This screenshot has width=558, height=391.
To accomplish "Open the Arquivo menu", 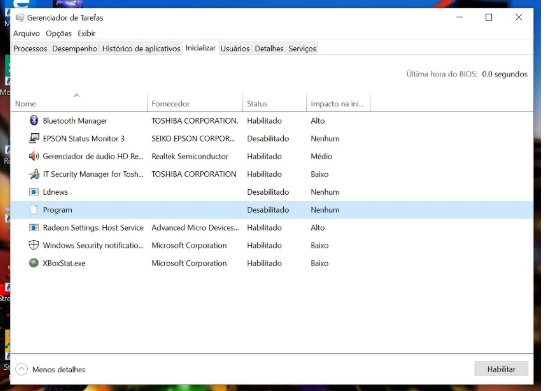I will 26,33.
